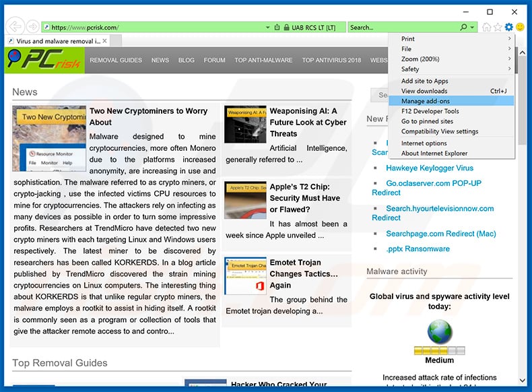This screenshot has width=532, height=392.
Task: Open the Home page icon
Action: [486, 27]
